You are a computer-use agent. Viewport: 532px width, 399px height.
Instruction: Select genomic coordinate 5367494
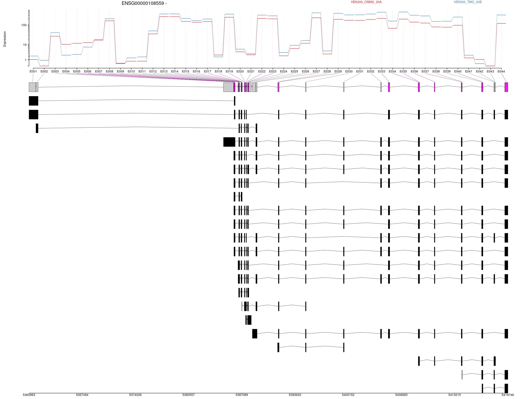pyautogui.click(x=82, y=395)
